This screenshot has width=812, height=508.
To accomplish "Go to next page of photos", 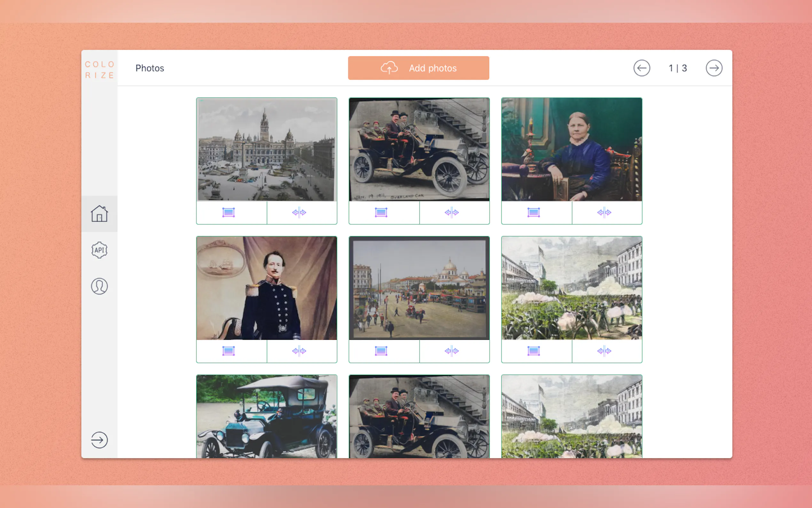I will [714, 68].
